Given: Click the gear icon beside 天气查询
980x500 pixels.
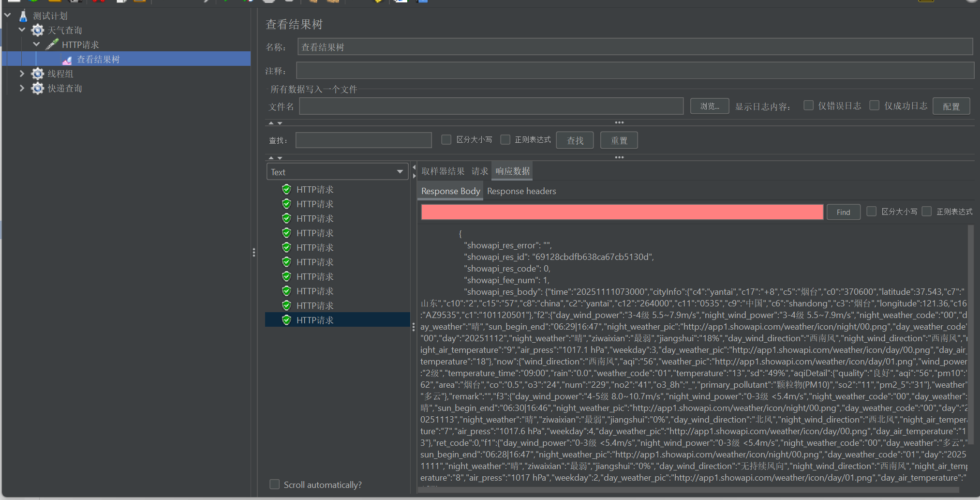Looking at the screenshot, I should pos(38,30).
